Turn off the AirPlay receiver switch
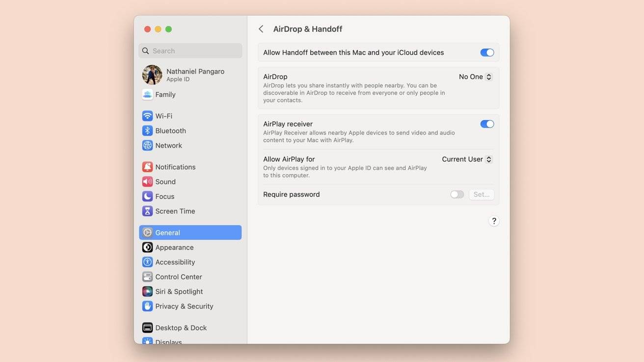Viewport: 644px width, 362px height. (486, 124)
